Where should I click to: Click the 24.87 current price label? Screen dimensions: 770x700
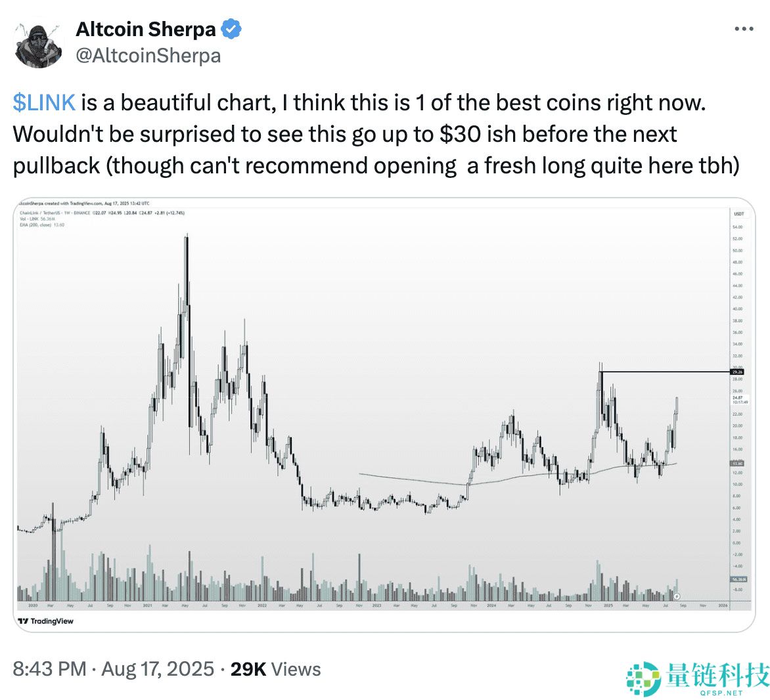tap(737, 398)
